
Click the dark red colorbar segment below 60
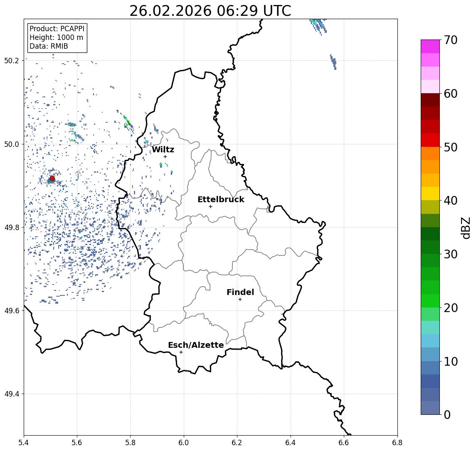[x=430, y=100]
